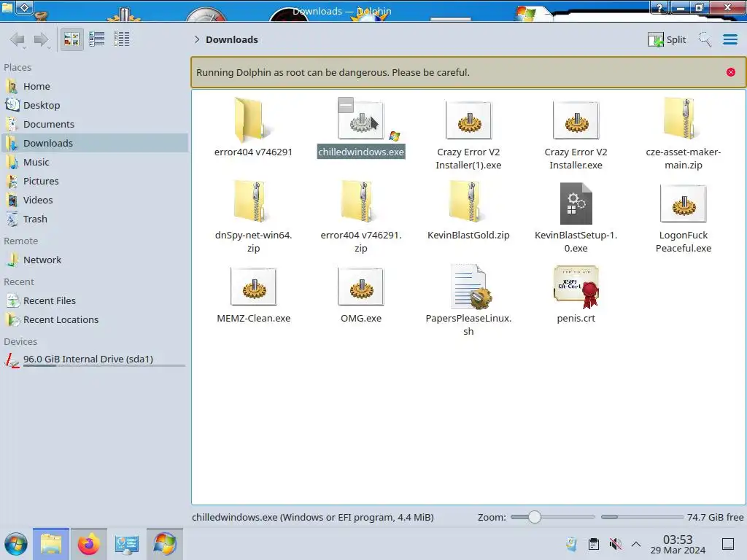This screenshot has width=747, height=560.
Task: Open Home in the Places panel
Action: coord(94,86)
